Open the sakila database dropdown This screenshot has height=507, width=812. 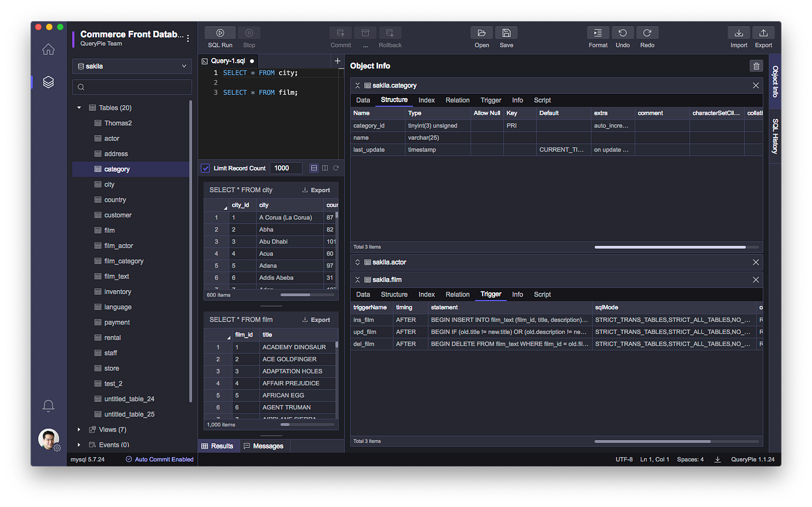click(x=132, y=66)
